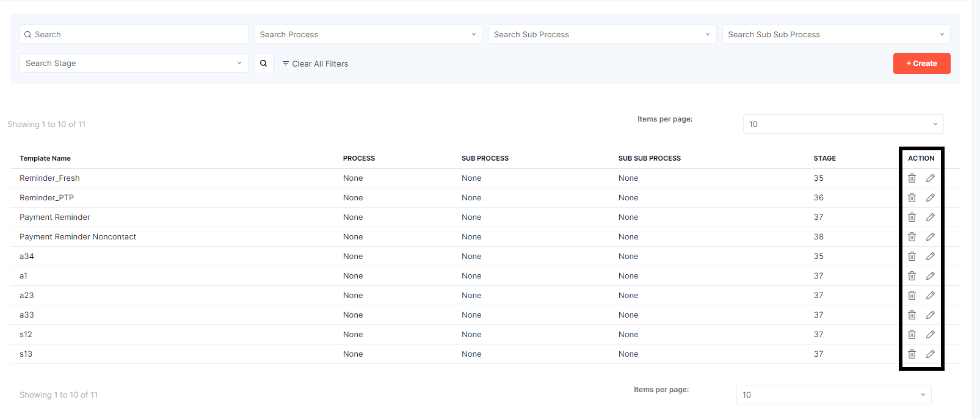Select the Reminder_Fresh template name

coord(49,178)
